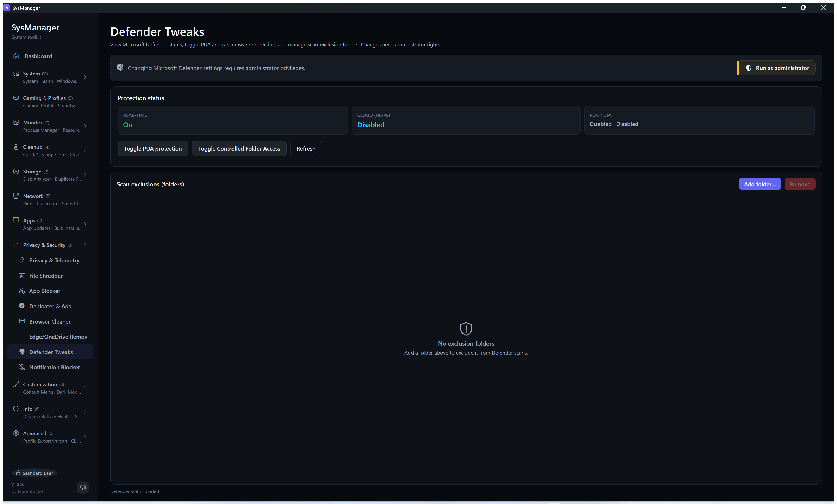Click the PUA / CFA status card
The height and width of the screenshot is (504, 837).
click(699, 120)
